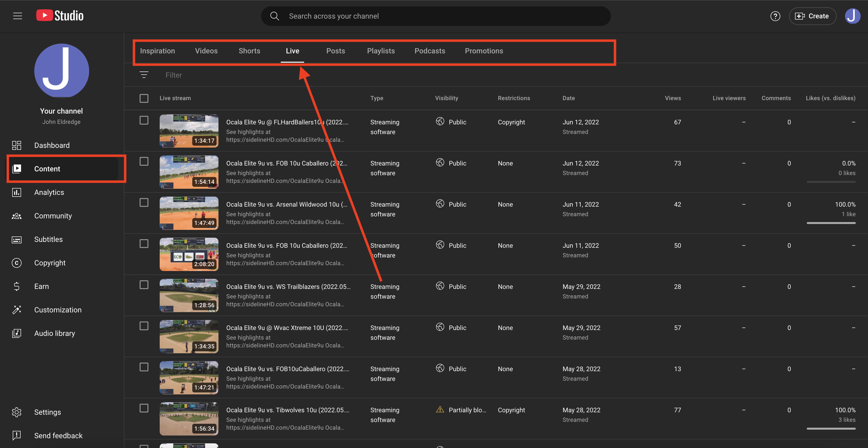The width and height of the screenshot is (868, 448).
Task: Click the large channel profile picture
Action: pyautogui.click(x=62, y=71)
